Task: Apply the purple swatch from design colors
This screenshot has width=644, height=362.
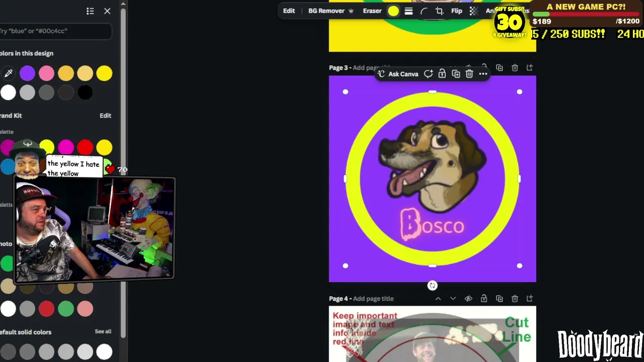Action: click(x=27, y=73)
